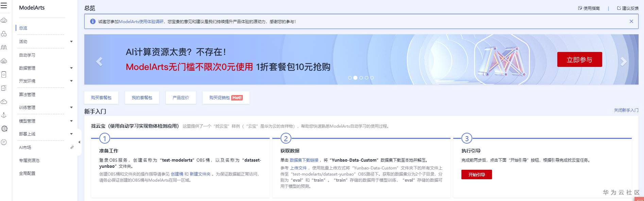
Task: Click the ModelArts title in sidebar header
Action: [x=32, y=7]
